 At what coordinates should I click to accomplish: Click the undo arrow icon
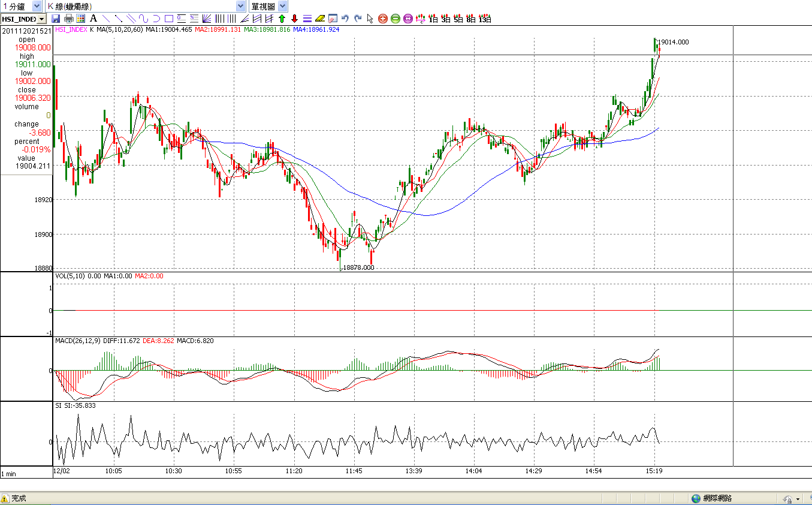tap(345, 19)
